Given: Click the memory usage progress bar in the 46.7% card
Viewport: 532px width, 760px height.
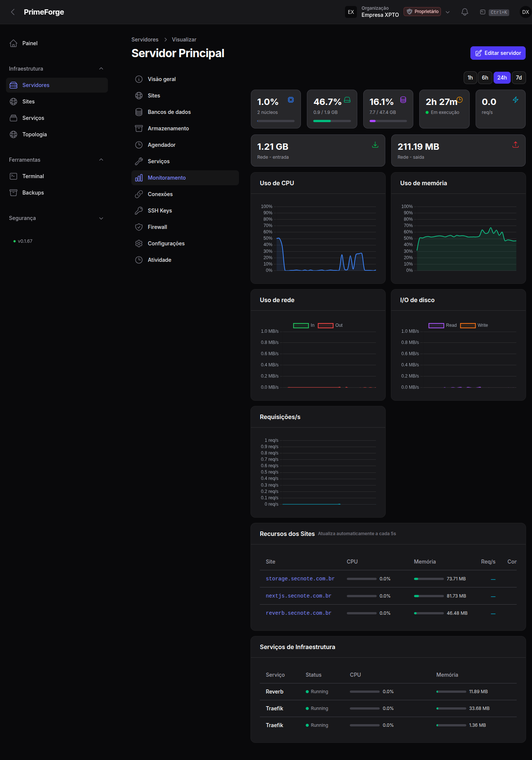Looking at the screenshot, I should [x=332, y=121].
